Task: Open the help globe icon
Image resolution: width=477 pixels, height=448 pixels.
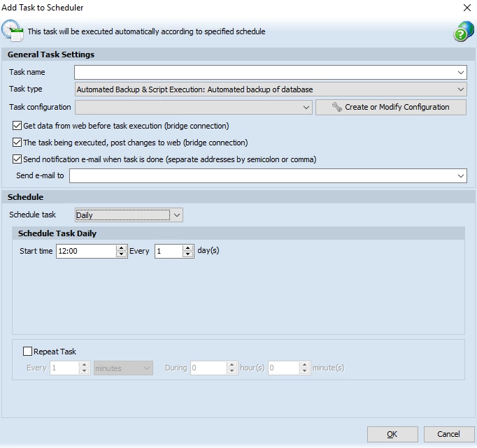Action: 463,31
